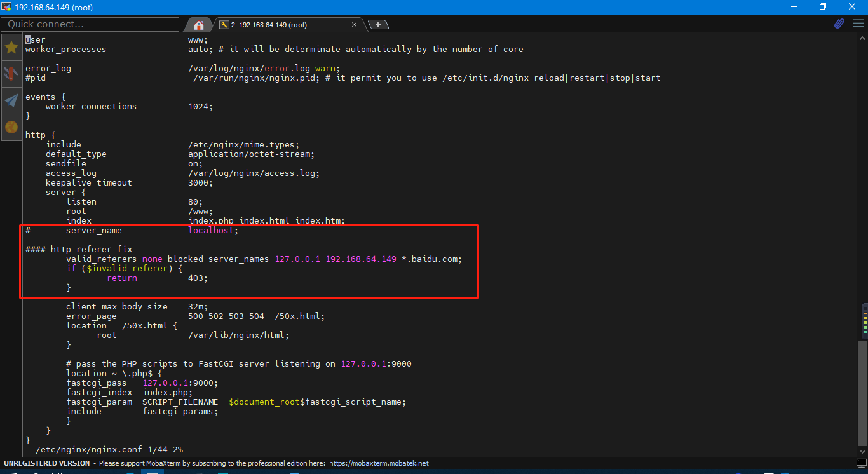The width and height of the screenshot is (868, 474).
Task: Click '/etc/nginx/mime.types;' path
Action: 244,144
